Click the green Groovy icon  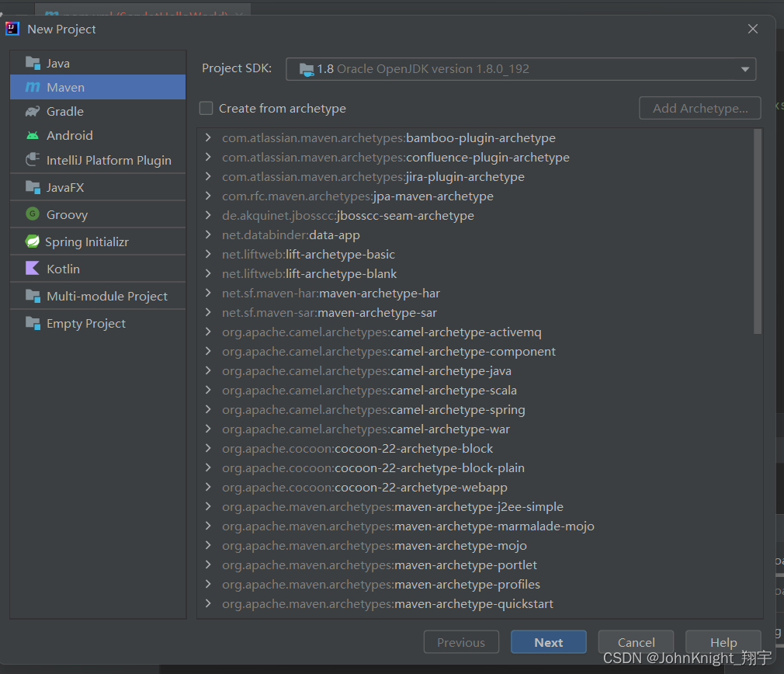tap(33, 214)
